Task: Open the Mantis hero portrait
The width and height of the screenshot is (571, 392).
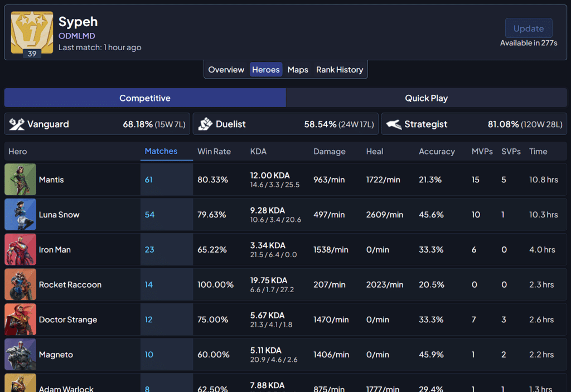Action: point(21,179)
